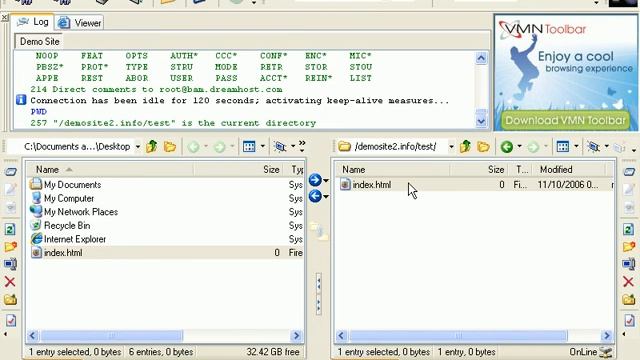Click the log scroll-up arrow
The image size is (640, 360).
point(481,58)
